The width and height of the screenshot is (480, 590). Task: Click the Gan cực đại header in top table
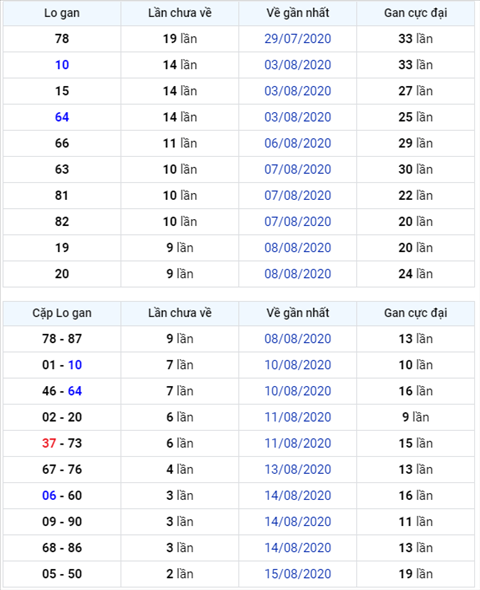[x=416, y=13]
